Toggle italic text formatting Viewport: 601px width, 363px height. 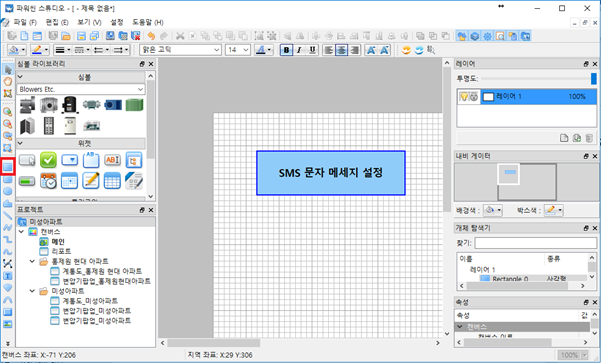pos(299,50)
